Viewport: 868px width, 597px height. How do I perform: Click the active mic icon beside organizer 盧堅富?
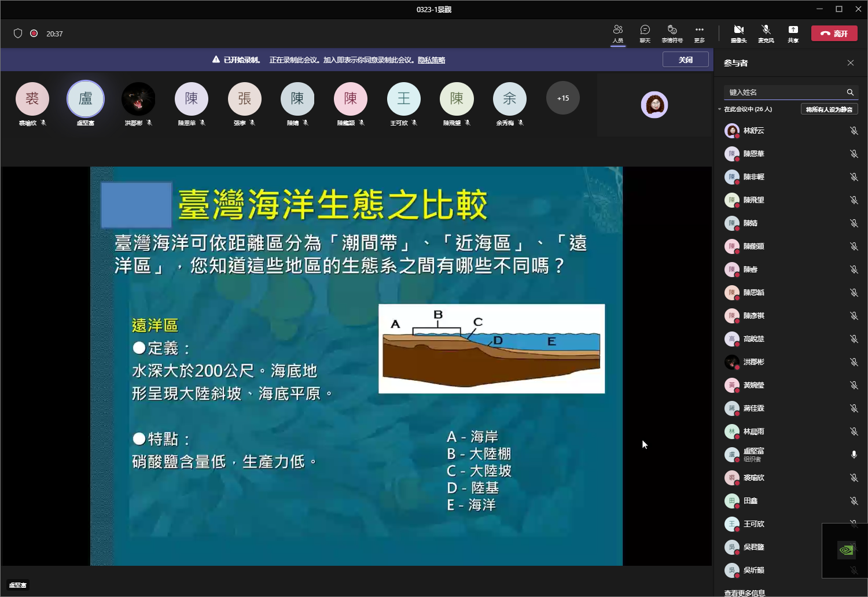(854, 455)
